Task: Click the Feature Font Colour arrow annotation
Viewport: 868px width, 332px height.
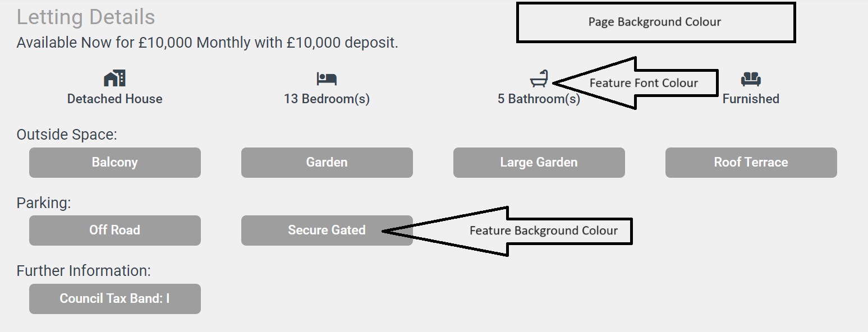Action: (644, 83)
